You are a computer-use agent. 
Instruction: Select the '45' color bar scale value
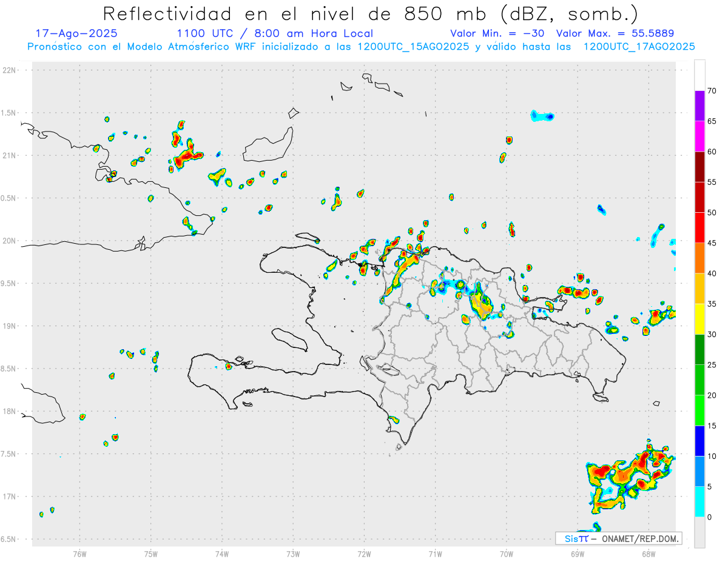pos(712,243)
